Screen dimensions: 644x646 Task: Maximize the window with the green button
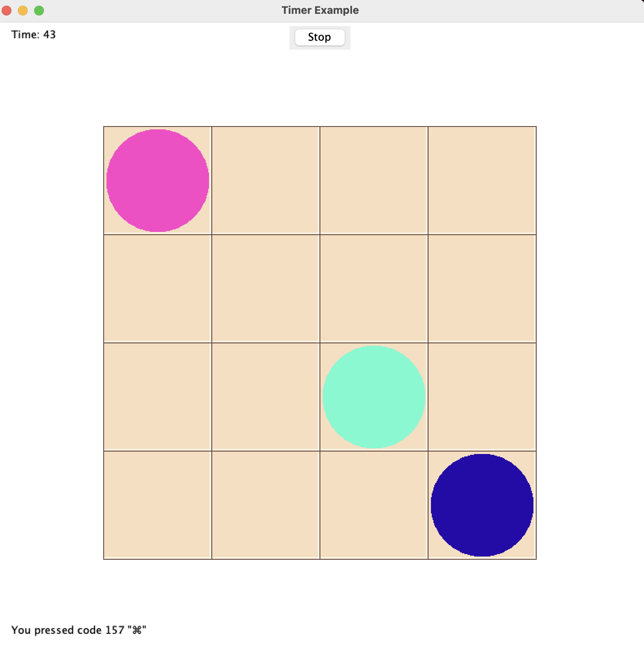click(x=39, y=11)
